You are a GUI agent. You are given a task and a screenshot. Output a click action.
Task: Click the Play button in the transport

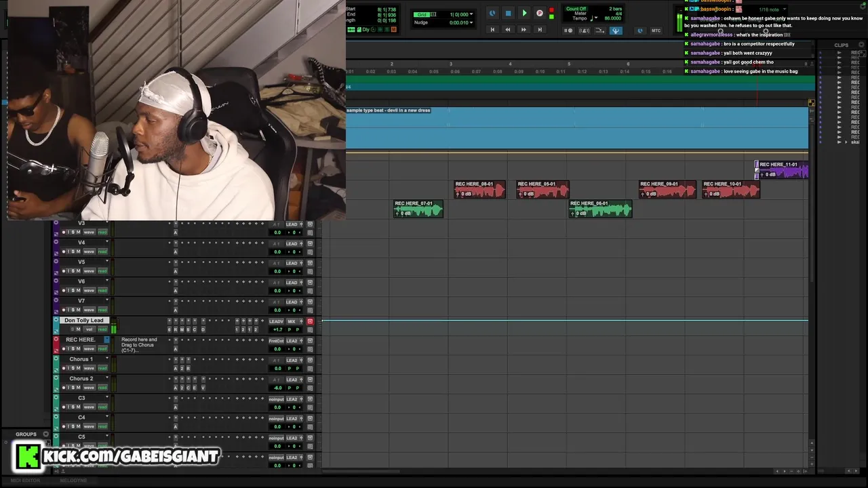pyautogui.click(x=524, y=13)
